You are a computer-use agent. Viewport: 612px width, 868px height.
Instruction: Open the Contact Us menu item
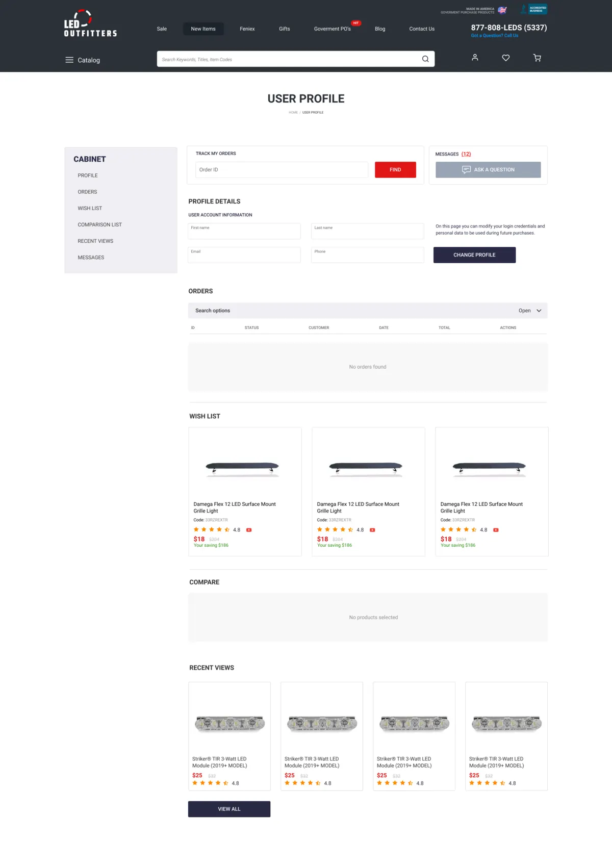422,29
